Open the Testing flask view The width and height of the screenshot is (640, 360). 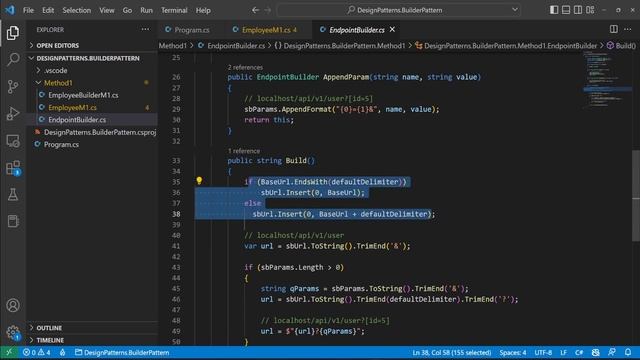(x=13, y=195)
